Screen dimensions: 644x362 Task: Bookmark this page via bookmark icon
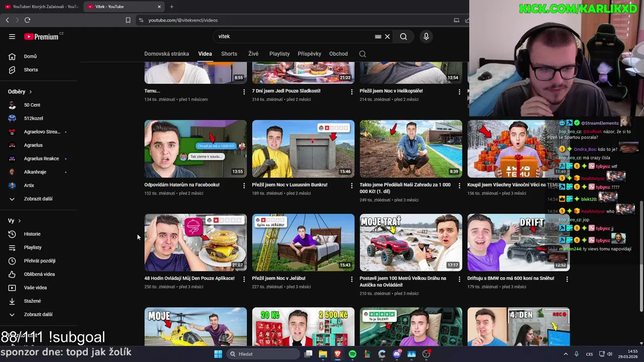point(128,20)
